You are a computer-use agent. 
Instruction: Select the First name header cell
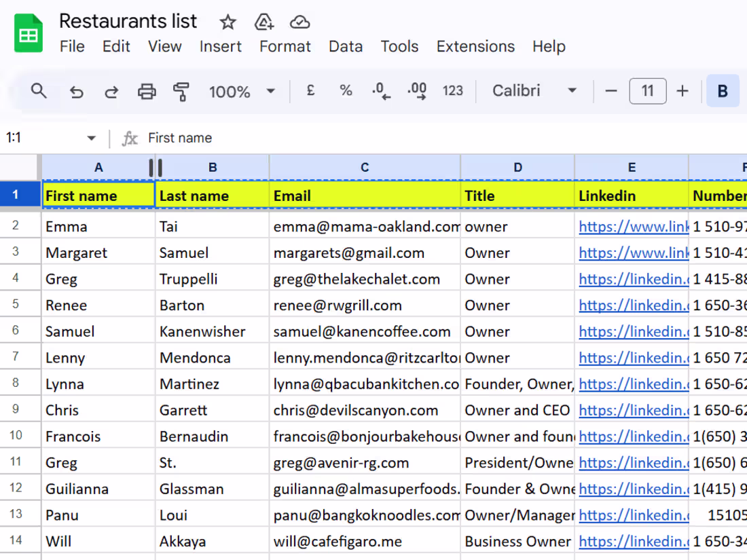98,195
